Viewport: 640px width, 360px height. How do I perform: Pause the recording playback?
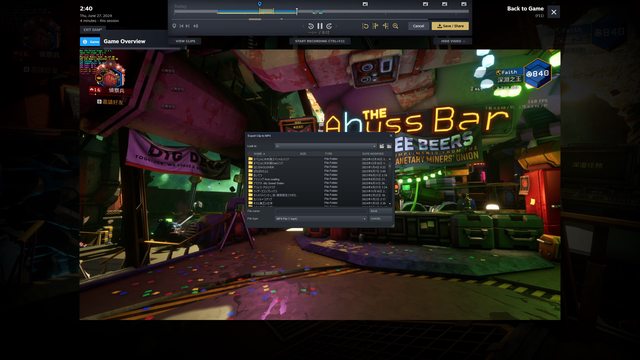click(x=320, y=26)
